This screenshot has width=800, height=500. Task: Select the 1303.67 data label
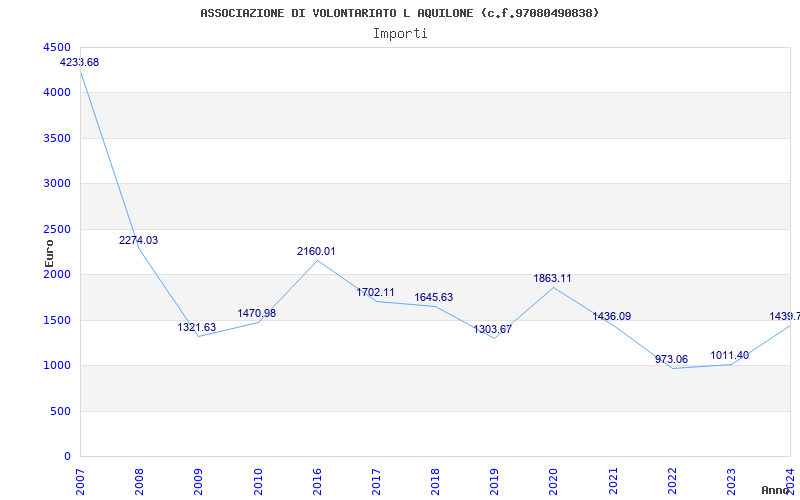(493, 329)
